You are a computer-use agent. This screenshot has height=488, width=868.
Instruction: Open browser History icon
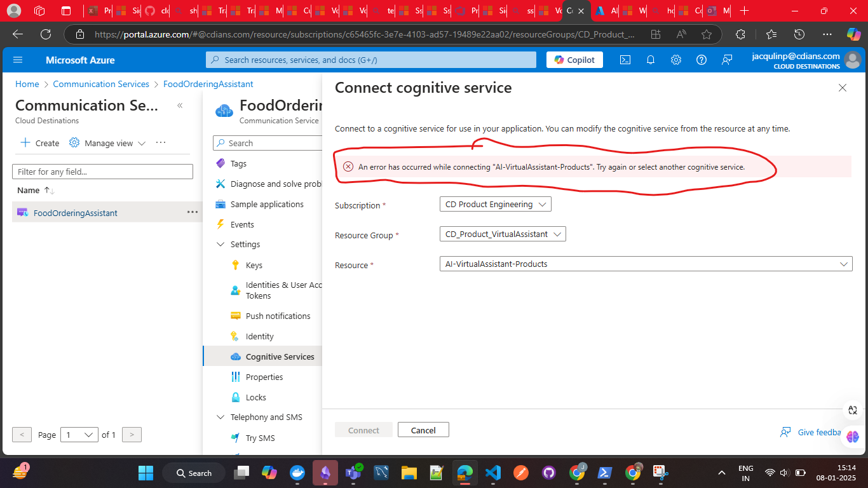coord(799,34)
